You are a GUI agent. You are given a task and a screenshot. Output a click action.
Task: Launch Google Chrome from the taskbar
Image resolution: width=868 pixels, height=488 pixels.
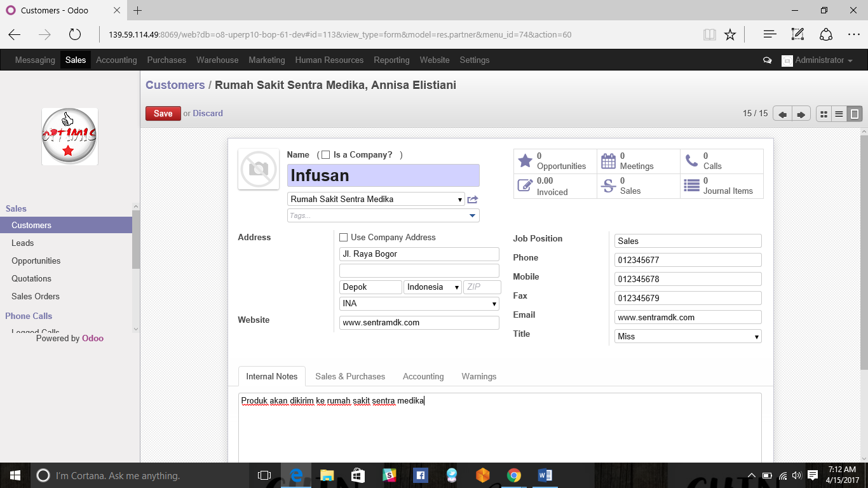(514, 475)
